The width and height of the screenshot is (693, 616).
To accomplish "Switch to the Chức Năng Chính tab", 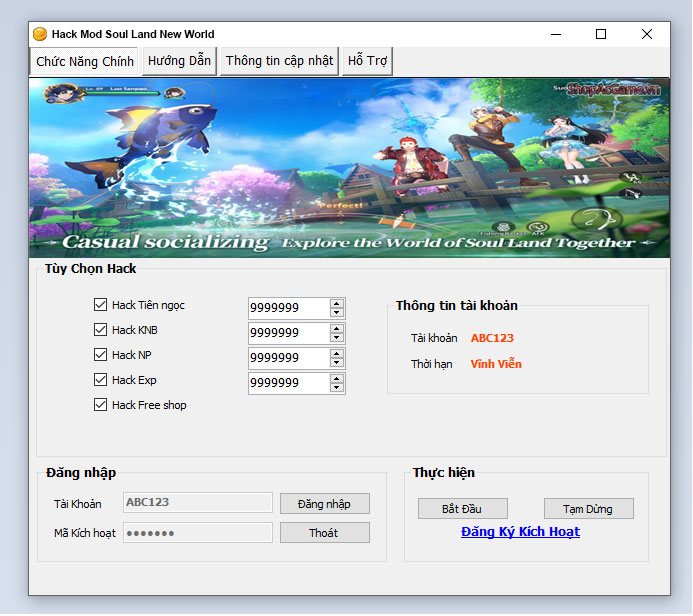I will tap(85, 61).
